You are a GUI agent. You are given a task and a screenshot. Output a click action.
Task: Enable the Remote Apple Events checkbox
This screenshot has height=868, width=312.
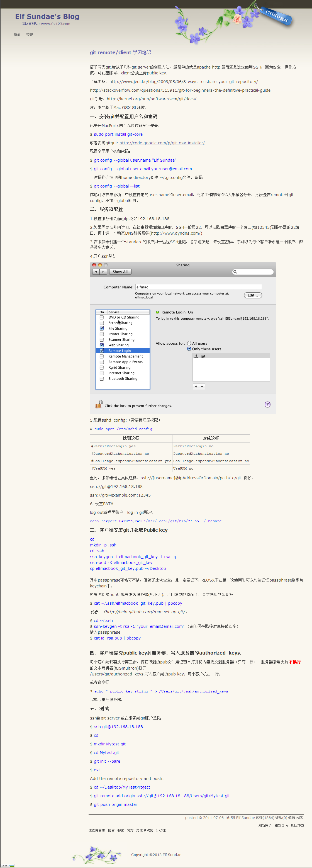tap(102, 362)
